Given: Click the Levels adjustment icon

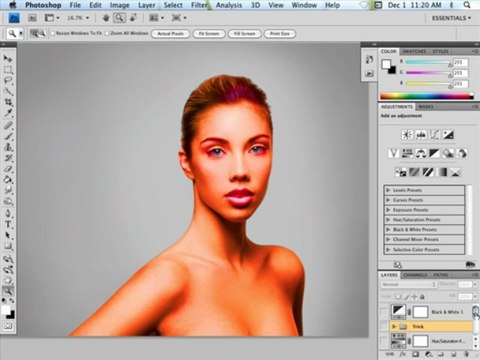Looking at the screenshot, I should (421, 135).
